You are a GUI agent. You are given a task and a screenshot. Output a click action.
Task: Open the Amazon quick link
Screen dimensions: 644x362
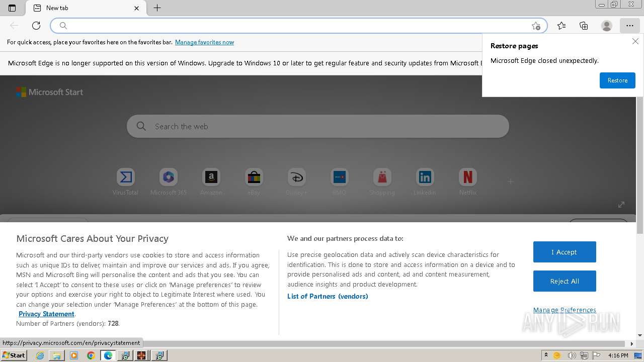[x=211, y=182]
